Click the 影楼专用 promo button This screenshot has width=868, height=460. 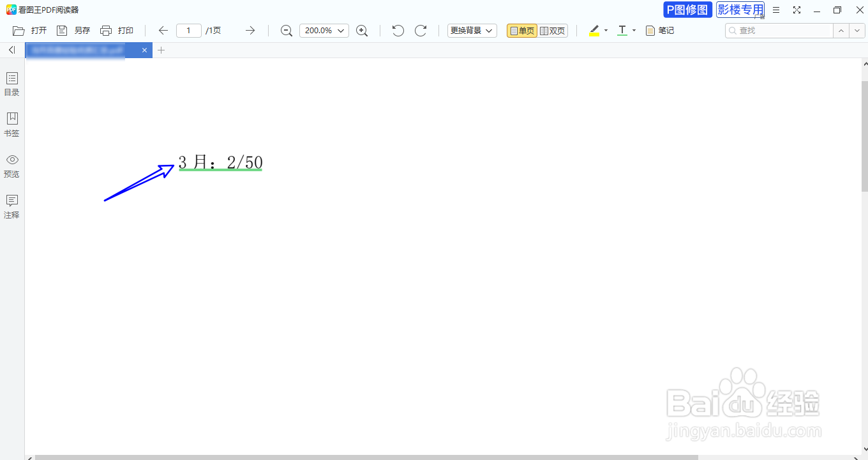pos(740,10)
